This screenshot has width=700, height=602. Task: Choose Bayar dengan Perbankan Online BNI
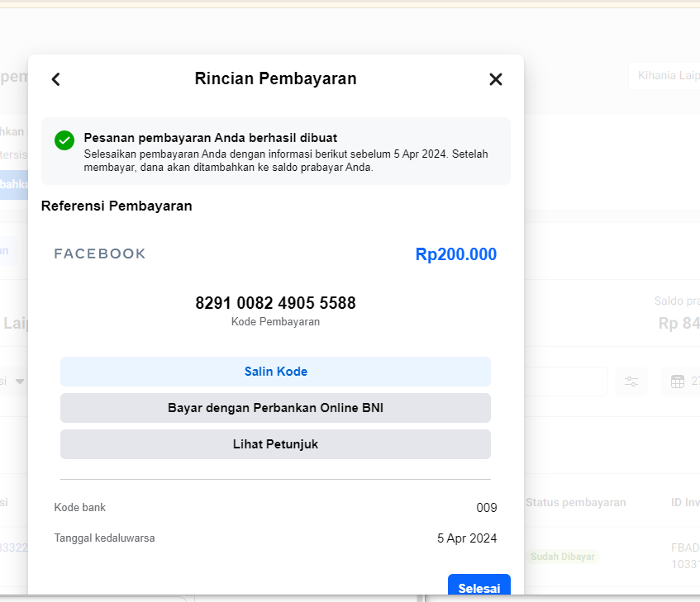(275, 408)
